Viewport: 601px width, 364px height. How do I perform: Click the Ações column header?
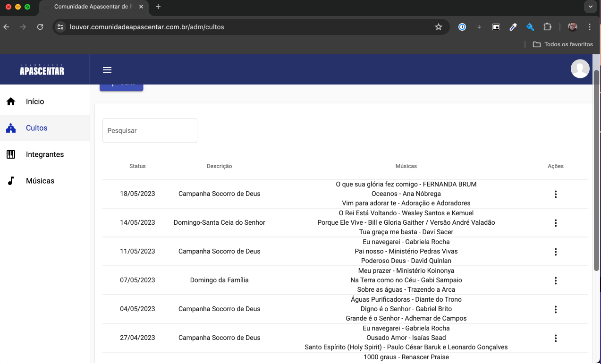(x=556, y=166)
